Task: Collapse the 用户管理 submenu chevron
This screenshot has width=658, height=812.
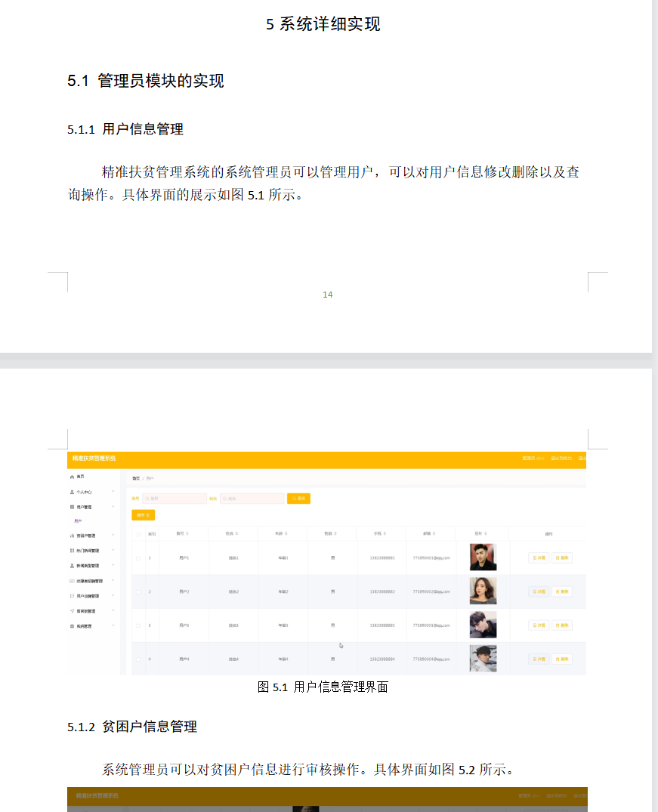Action: tap(113, 505)
